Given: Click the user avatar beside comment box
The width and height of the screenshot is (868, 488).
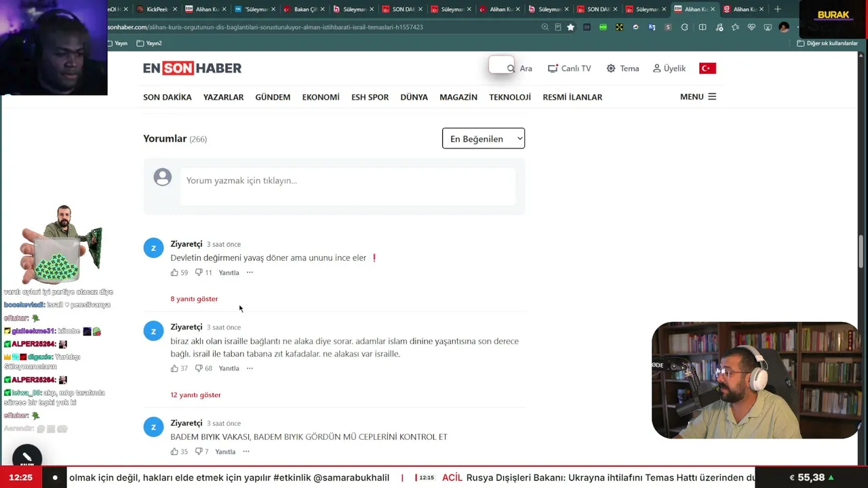Looking at the screenshot, I should (x=163, y=178).
